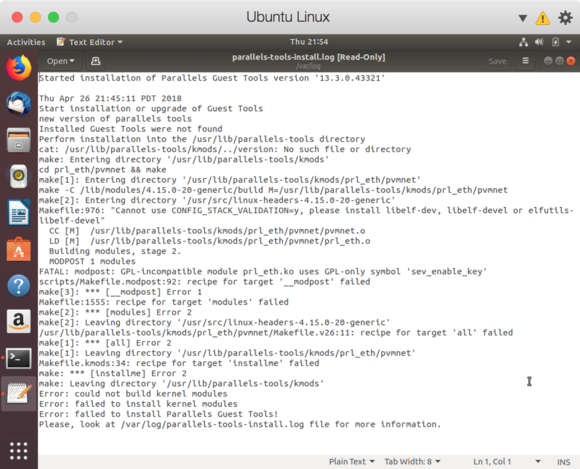Open LibreOffice Writer from the dock
The height and width of the screenshot is (469, 580).
pos(18,212)
